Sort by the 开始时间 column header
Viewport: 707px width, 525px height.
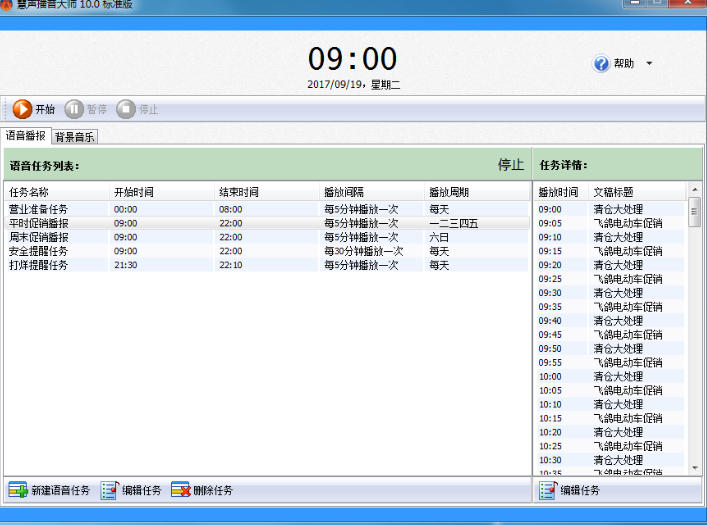(x=161, y=192)
